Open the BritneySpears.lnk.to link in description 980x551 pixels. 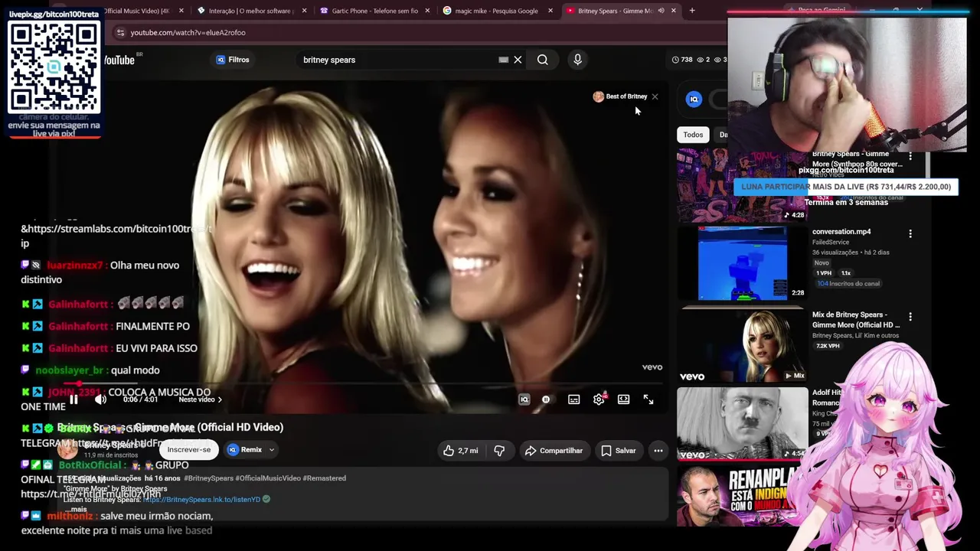point(201,499)
